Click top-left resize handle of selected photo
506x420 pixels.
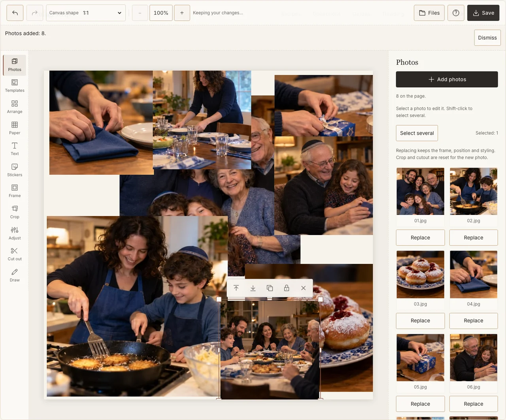pyautogui.click(x=219, y=299)
